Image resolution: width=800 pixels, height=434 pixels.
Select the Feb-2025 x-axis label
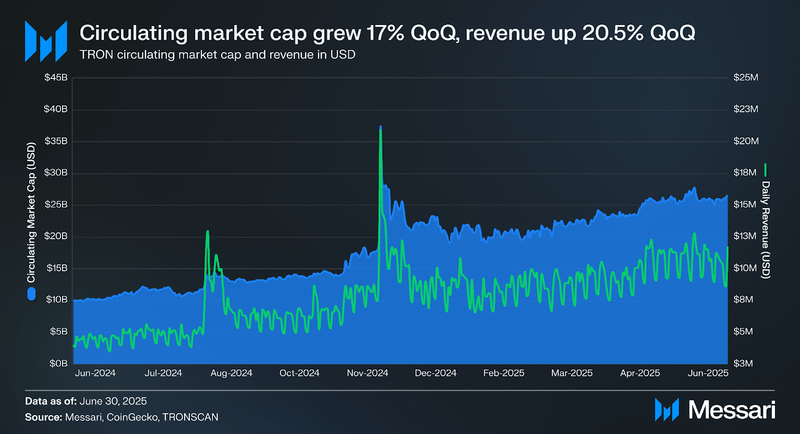(504, 373)
